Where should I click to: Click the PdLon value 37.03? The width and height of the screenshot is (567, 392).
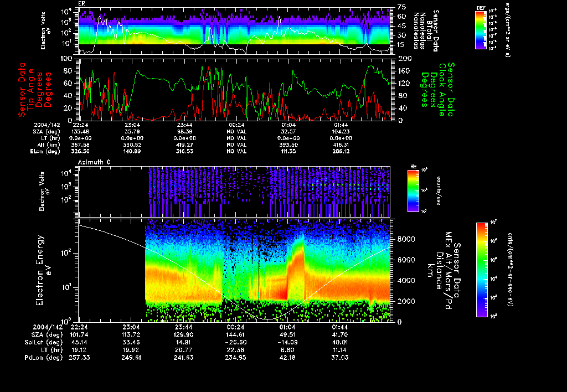[x=340, y=358]
